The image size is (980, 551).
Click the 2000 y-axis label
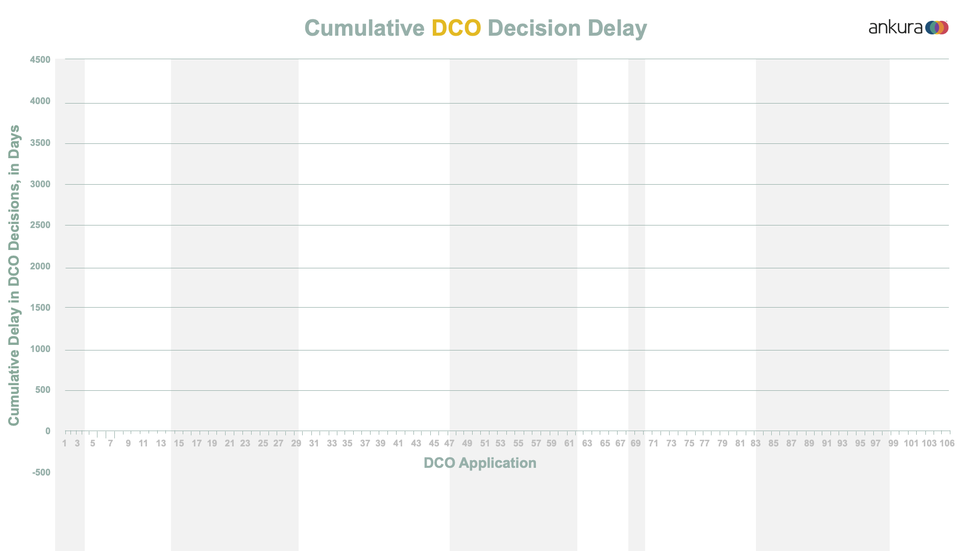pos(40,266)
